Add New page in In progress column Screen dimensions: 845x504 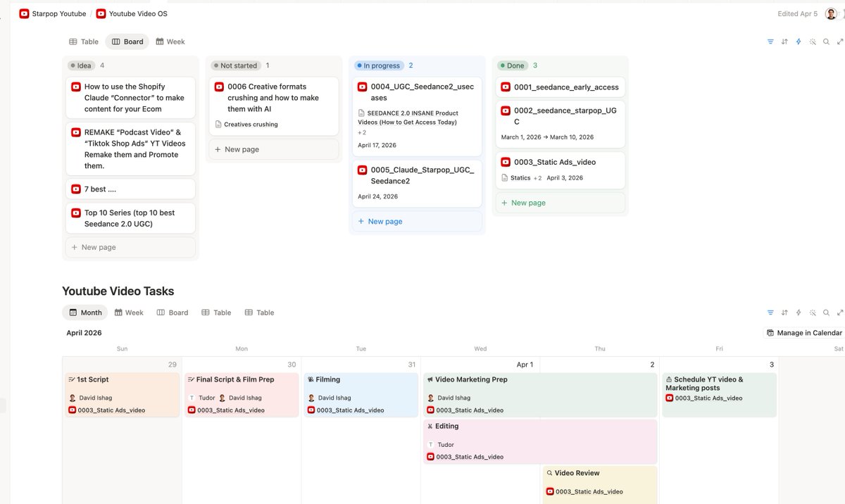[417, 221]
